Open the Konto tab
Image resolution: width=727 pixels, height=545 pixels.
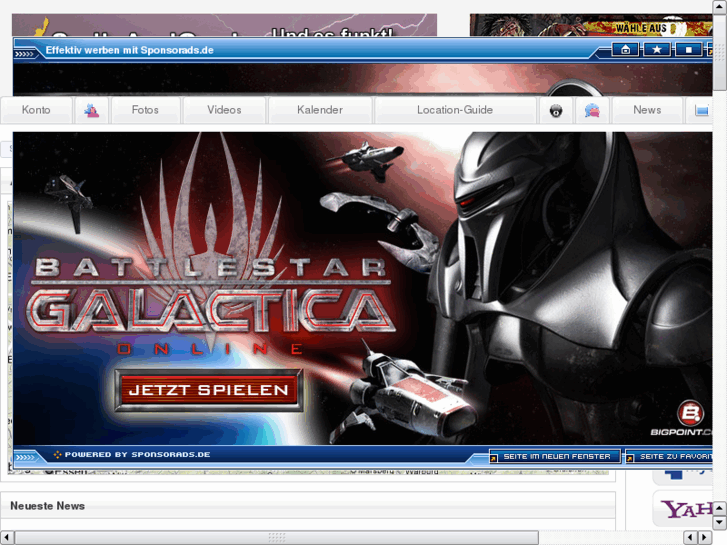36,110
